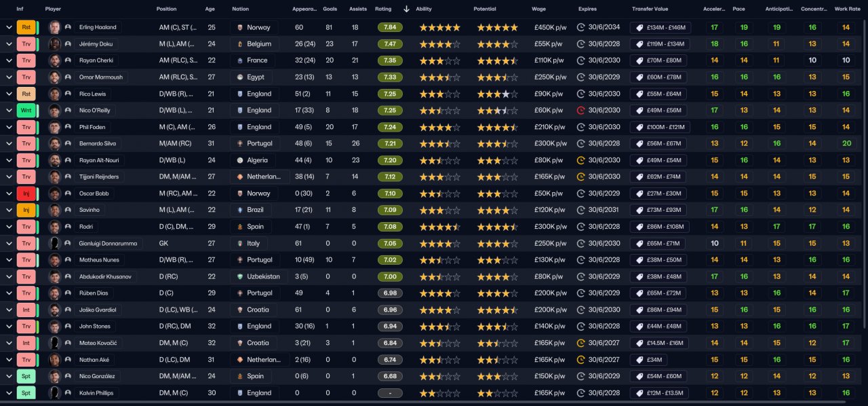Sort by the Age column header
Screen dimensions: 868x406
click(x=210, y=9)
